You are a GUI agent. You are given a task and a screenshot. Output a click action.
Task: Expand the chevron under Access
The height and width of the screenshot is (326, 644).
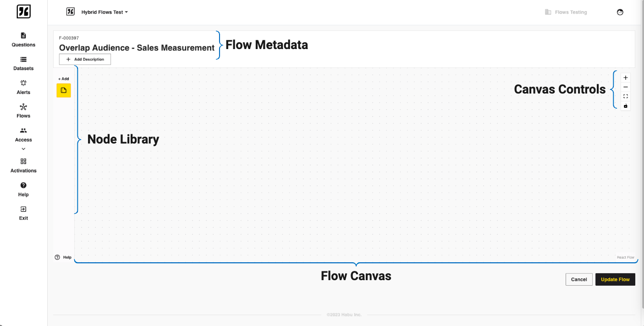[x=23, y=149]
